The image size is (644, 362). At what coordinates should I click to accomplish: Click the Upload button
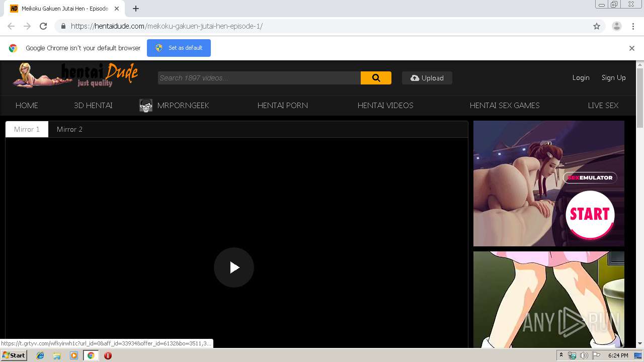point(427,78)
